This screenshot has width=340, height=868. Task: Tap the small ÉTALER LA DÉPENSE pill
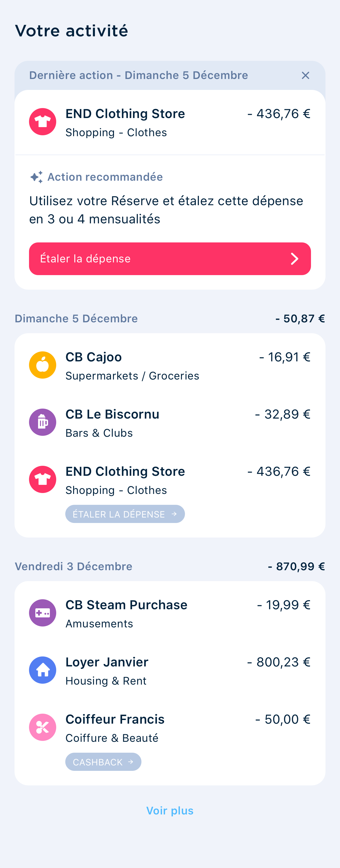click(x=125, y=514)
